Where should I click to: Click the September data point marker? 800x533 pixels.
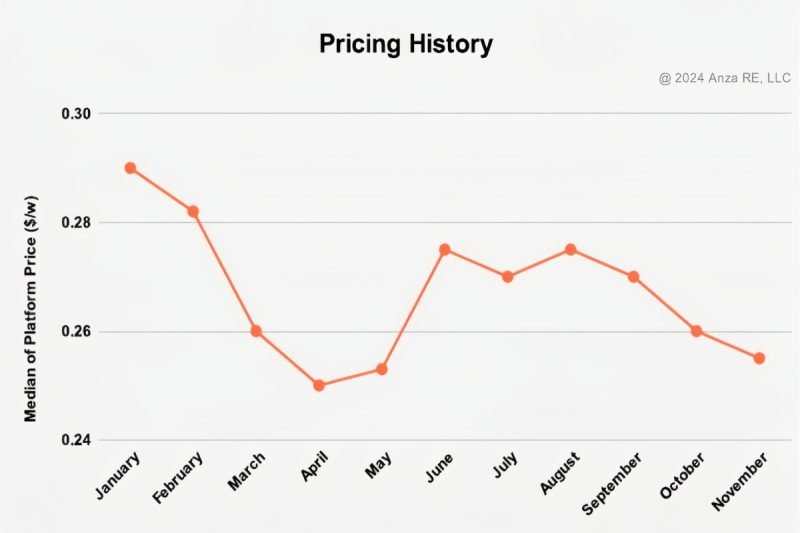click(x=633, y=277)
